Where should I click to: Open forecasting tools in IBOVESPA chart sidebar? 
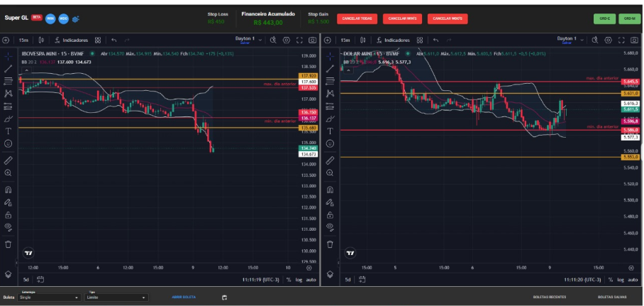(x=9, y=106)
